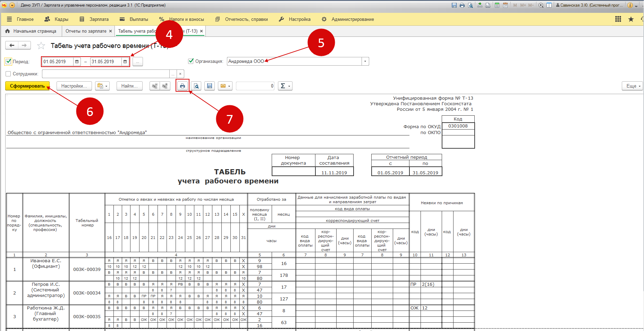Screen dimensions: 644x331
Task: Enable the Сотрудники filter checkbox
Action: click(8, 74)
